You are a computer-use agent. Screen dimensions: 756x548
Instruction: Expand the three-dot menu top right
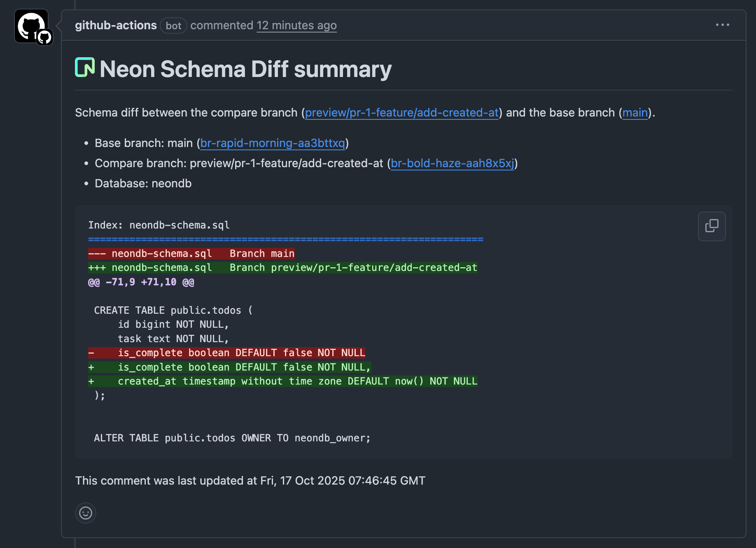pos(722,25)
